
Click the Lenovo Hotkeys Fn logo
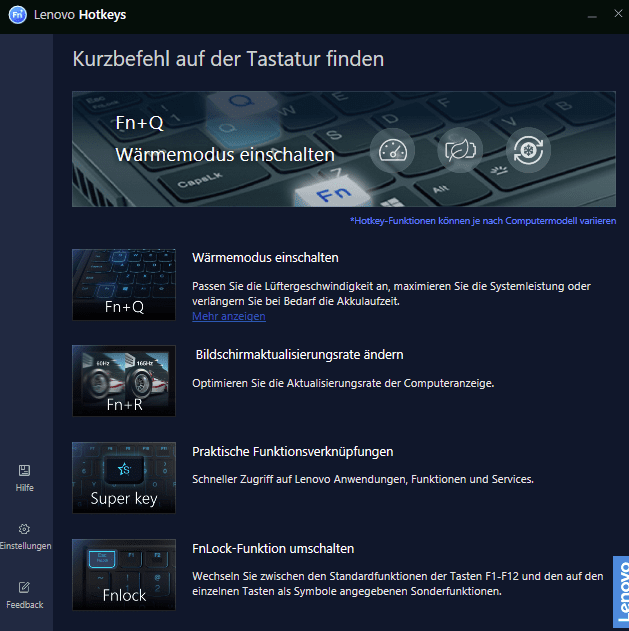[17, 15]
